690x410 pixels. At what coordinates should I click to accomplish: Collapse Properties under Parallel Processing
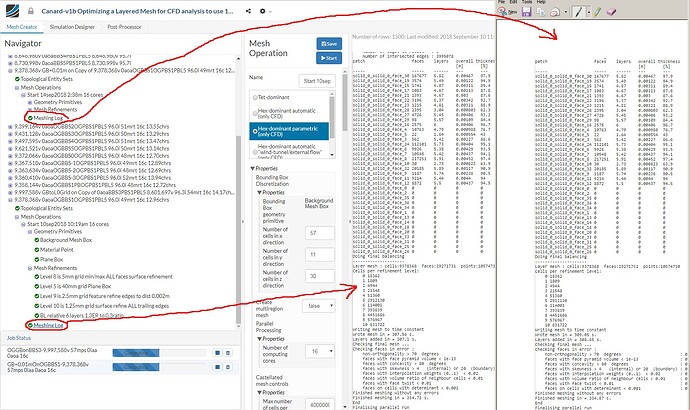click(260, 339)
